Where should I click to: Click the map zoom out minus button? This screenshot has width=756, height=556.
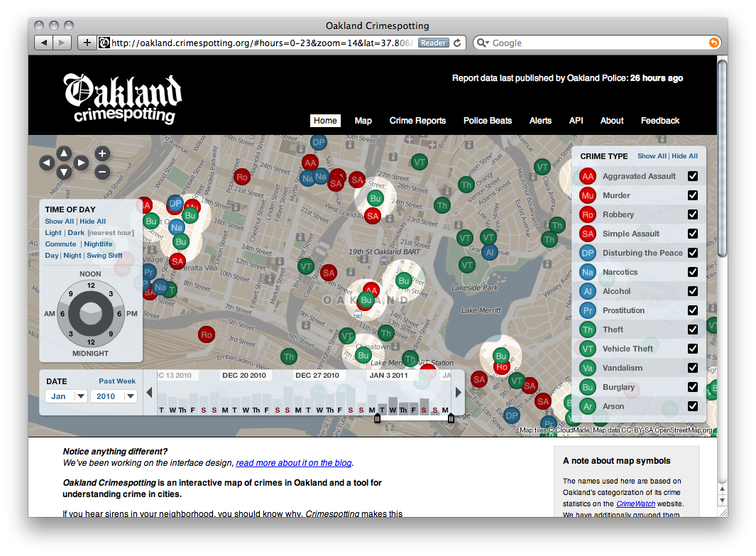point(102,171)
